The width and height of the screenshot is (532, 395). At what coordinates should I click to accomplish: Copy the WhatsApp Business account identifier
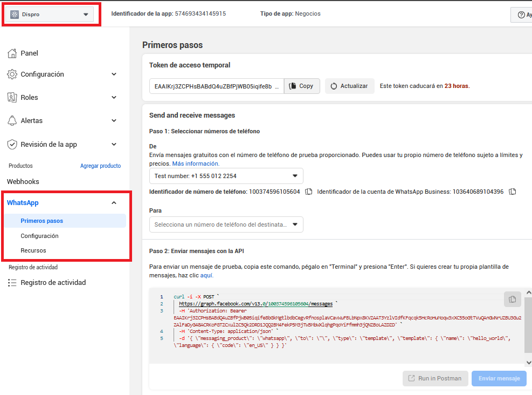[x=513, y=192]
